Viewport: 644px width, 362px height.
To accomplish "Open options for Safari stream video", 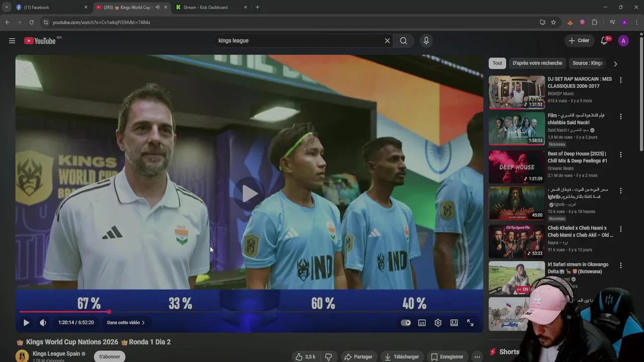I will click(x=620, y=265).
